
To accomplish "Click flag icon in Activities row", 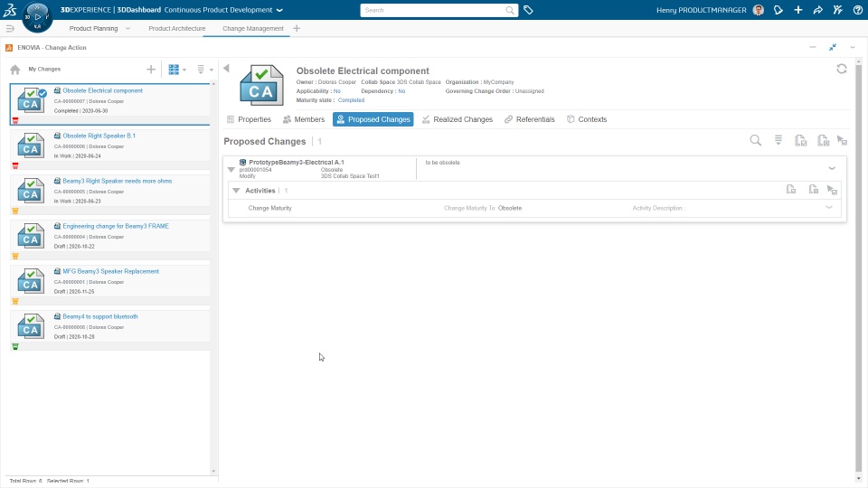I will (x=832, y=190).
